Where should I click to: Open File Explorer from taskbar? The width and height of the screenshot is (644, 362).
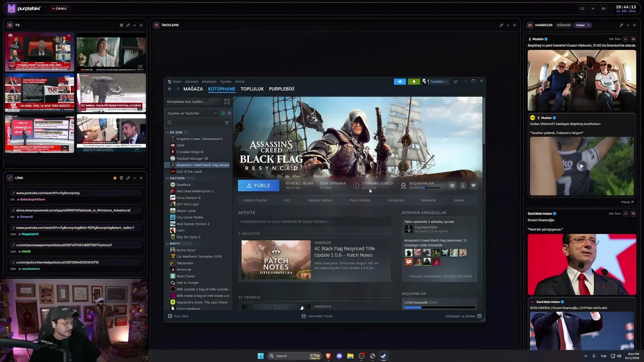point(350,356)
